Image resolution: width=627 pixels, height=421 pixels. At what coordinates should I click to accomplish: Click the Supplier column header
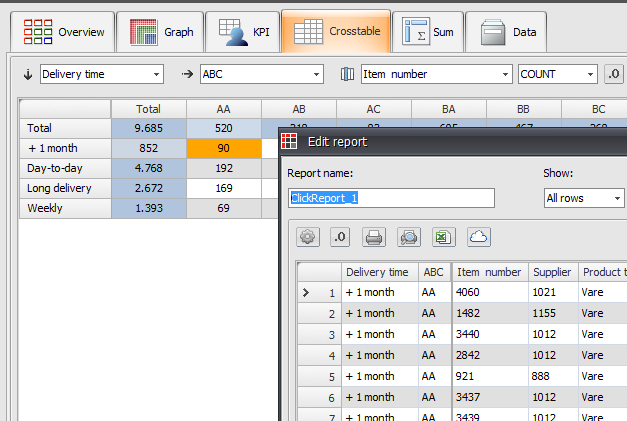pos(553,272)
